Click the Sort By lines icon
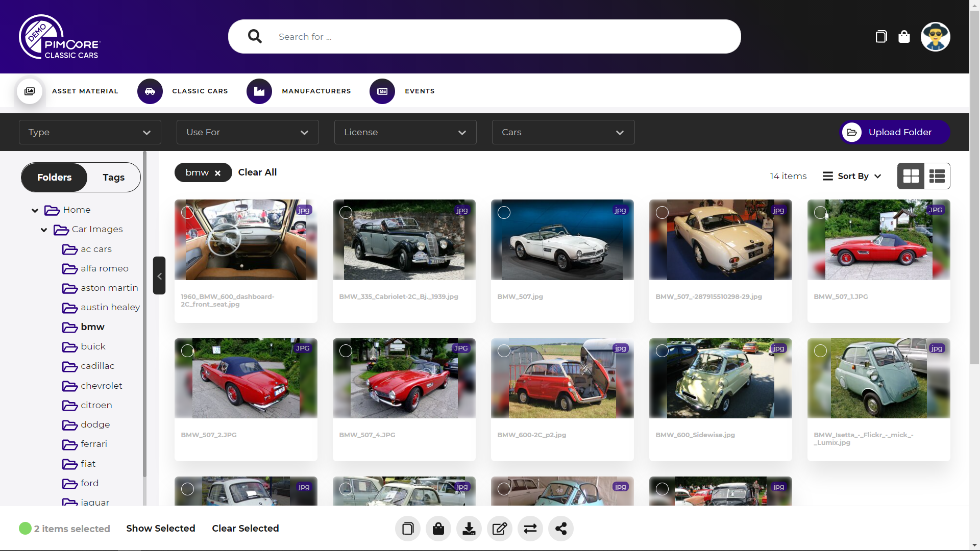980x551 pixels. (x=828, y=176)
